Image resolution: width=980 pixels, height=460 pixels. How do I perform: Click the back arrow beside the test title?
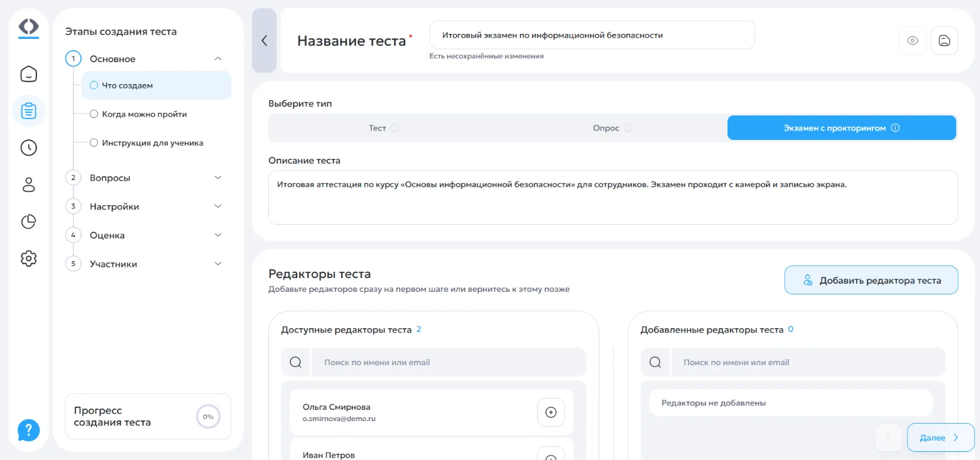pos(264,41)
